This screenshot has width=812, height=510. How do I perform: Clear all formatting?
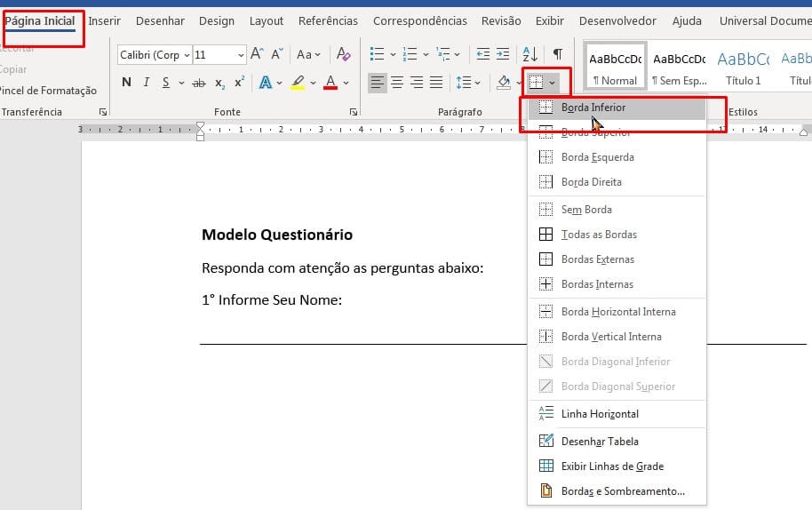click(343, 54)
